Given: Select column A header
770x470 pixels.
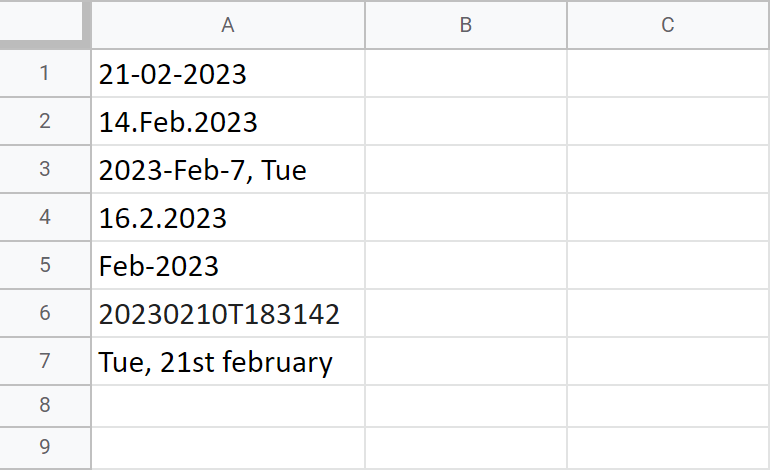Looking at the screenshot, I should [228, 25].
